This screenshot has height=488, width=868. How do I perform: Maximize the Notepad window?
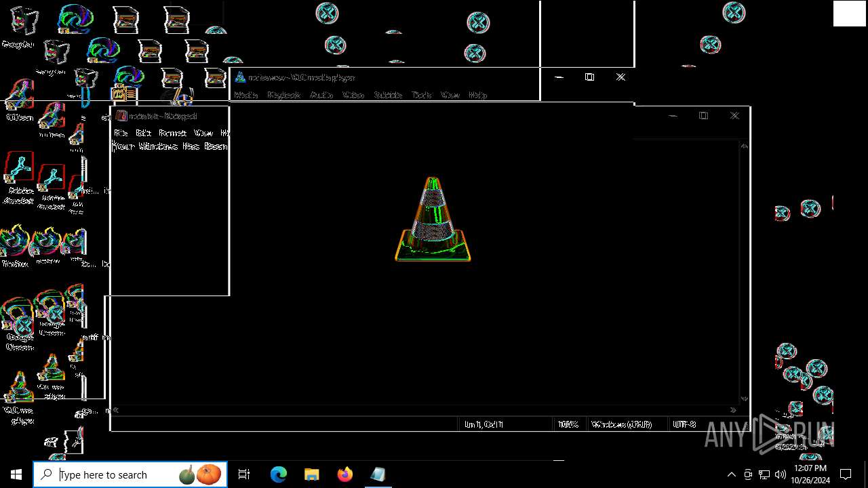[703, 116]
